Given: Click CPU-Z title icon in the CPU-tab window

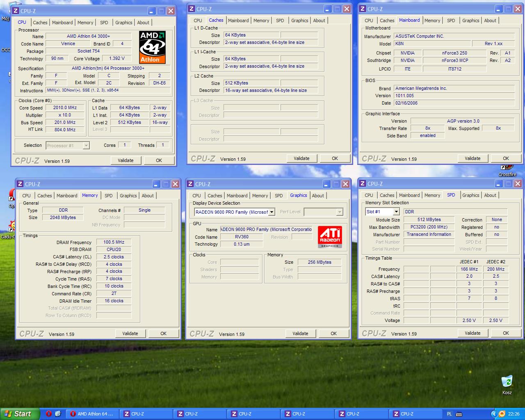Looking at the screenshot, I should (16, 11).
